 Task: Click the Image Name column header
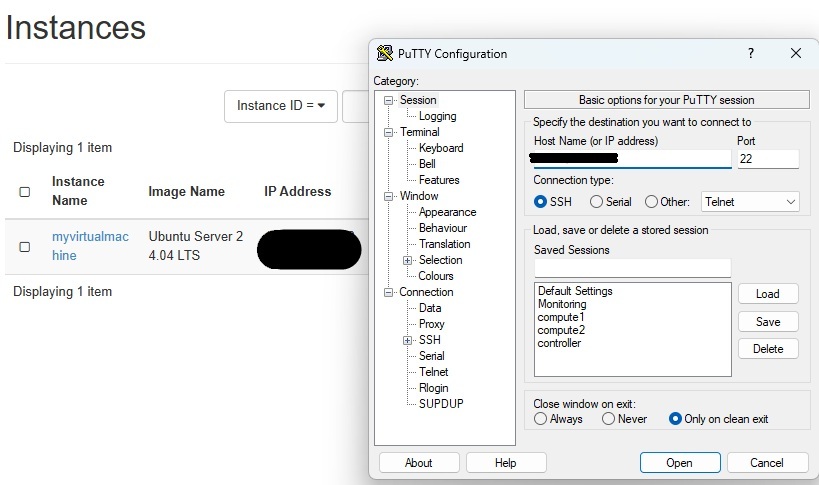[x=186, y=192]
